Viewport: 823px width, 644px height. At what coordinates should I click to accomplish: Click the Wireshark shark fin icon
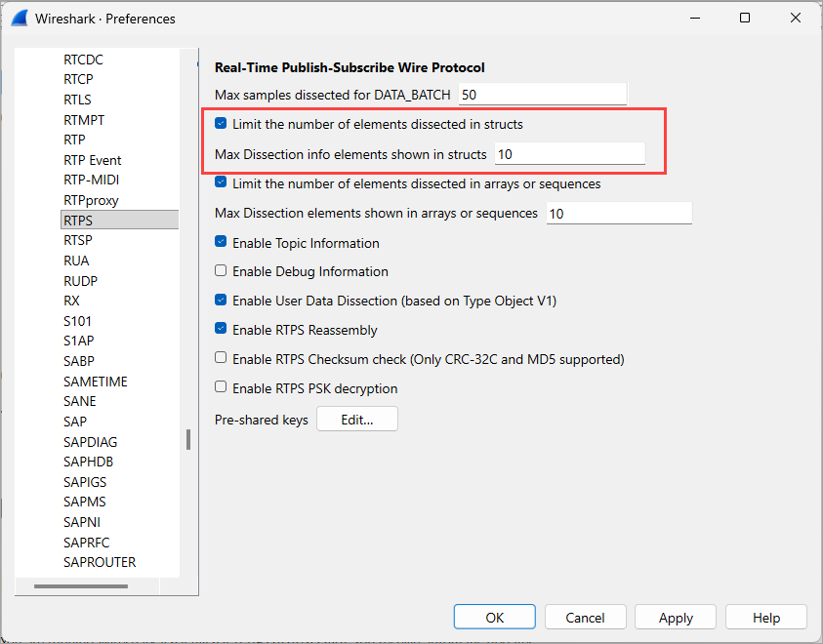[x=20, y=18]
